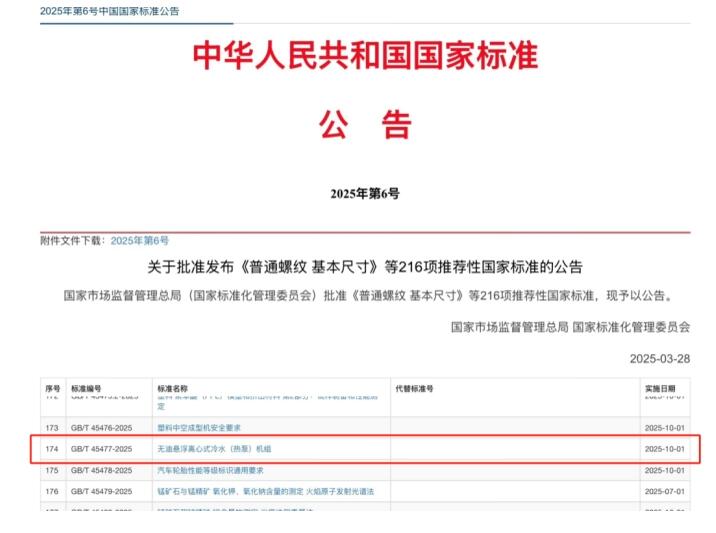Select row number 174 cell

point(52,449)
